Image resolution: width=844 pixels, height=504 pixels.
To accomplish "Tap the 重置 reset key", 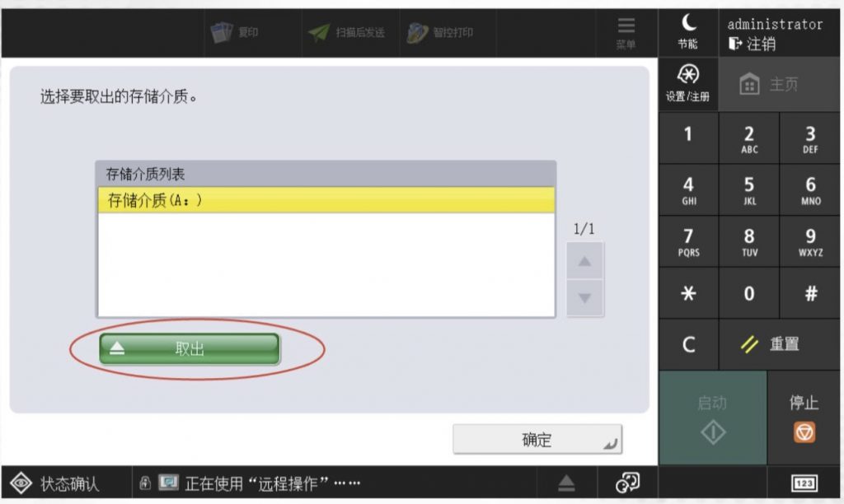I will 779,344.
